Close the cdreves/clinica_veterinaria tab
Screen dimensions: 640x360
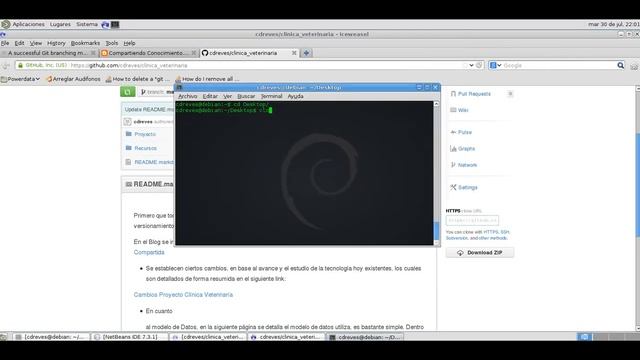(294, 53)
